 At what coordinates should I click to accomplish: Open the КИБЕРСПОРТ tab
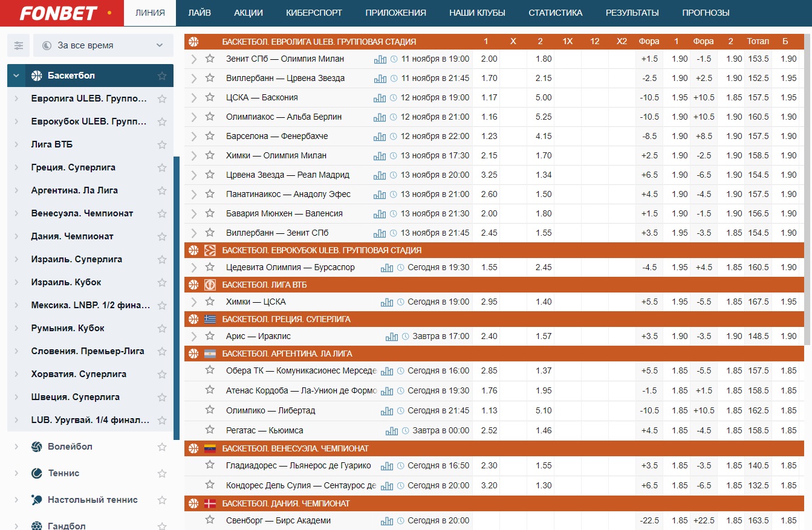[x=314, y=13]
